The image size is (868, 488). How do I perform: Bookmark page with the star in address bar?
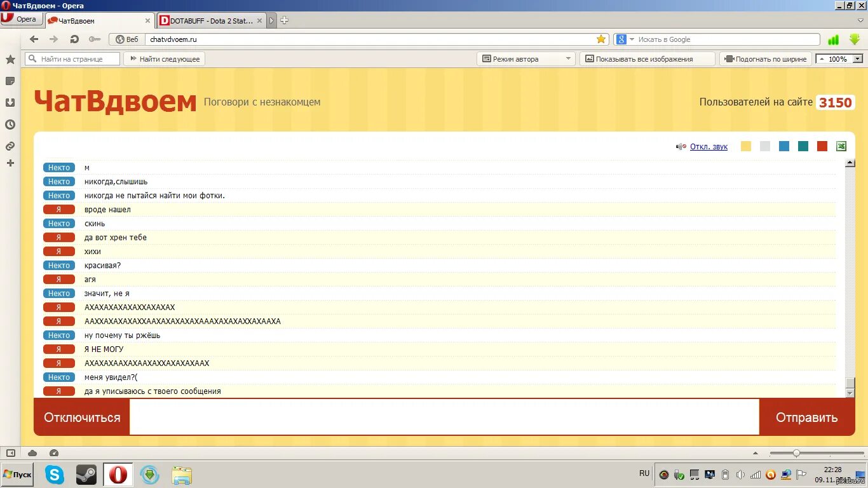[x=601, y=39]
